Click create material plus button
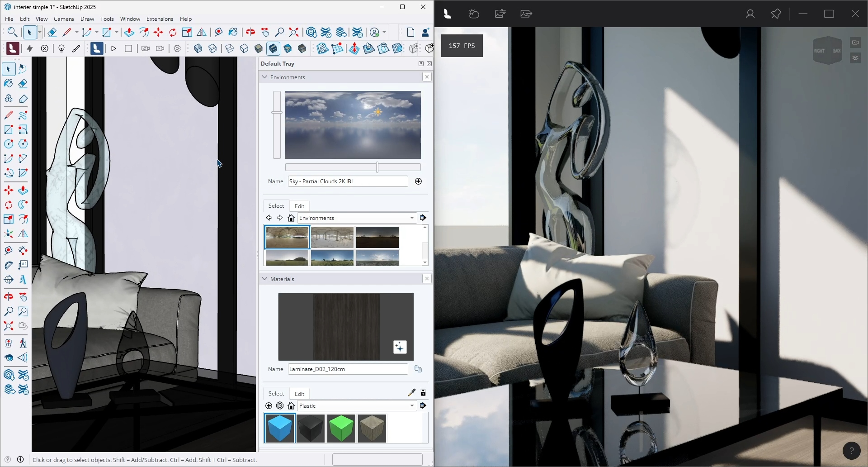This screenshot has width=868, height=467. click(269, 406)
